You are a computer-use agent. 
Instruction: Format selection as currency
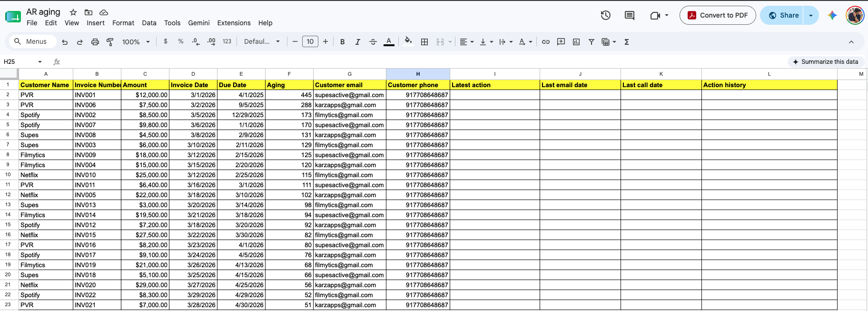click(166, 41)
